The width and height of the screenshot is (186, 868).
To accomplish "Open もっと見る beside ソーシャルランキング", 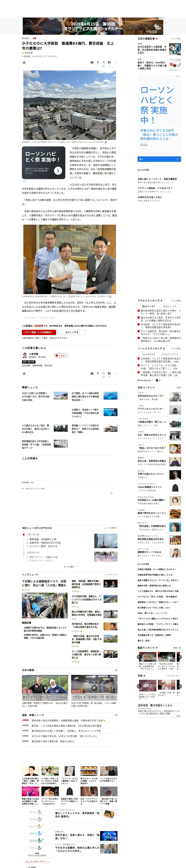I will (176, 348).
